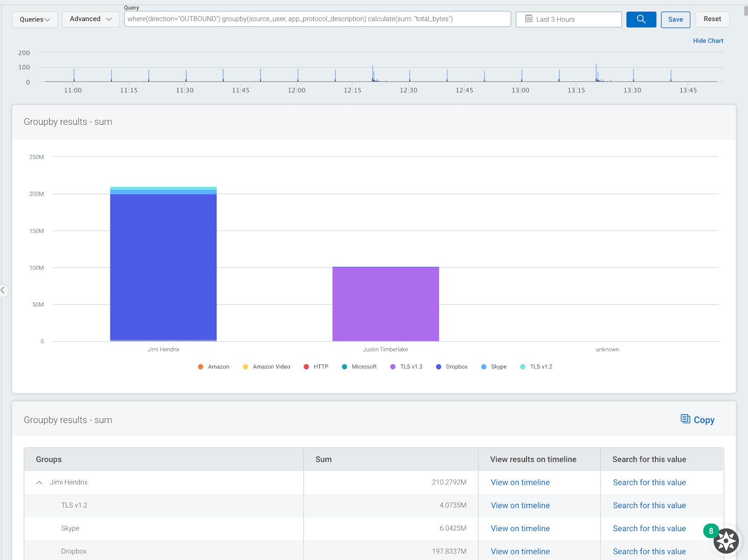Reset the query with Reset button

point(712,19)
